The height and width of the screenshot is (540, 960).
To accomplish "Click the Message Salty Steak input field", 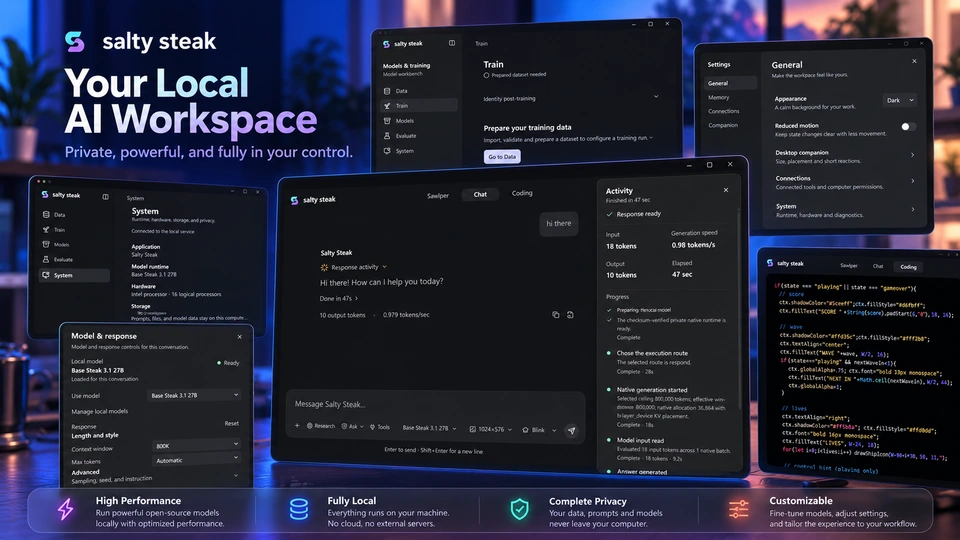I will (x=435, y=404).
